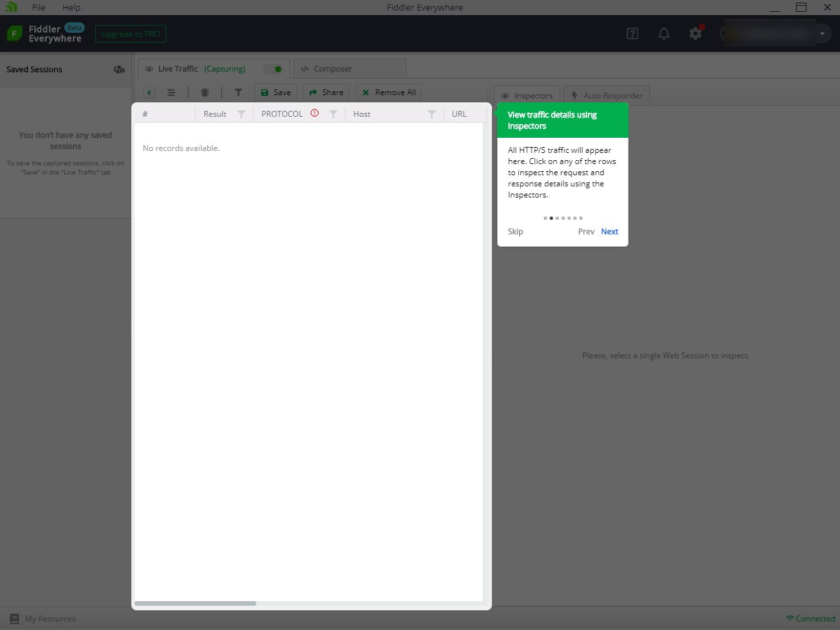Viewport: 840px width, 630px height.
Task: Click the Upgrade to PRO button
Action: 131,33
